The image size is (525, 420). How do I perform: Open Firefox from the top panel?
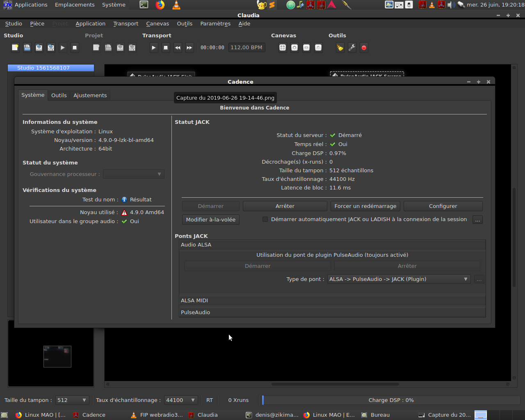pos(160,5)
